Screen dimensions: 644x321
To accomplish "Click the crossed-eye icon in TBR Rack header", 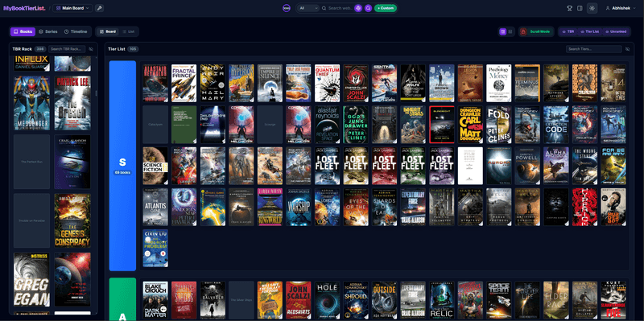I will click(x=91, y=49).
